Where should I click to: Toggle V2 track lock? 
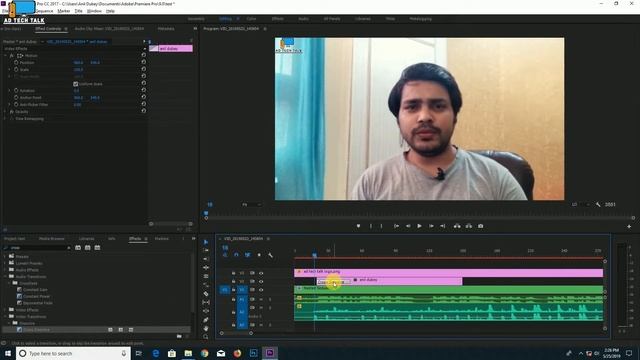233,281
